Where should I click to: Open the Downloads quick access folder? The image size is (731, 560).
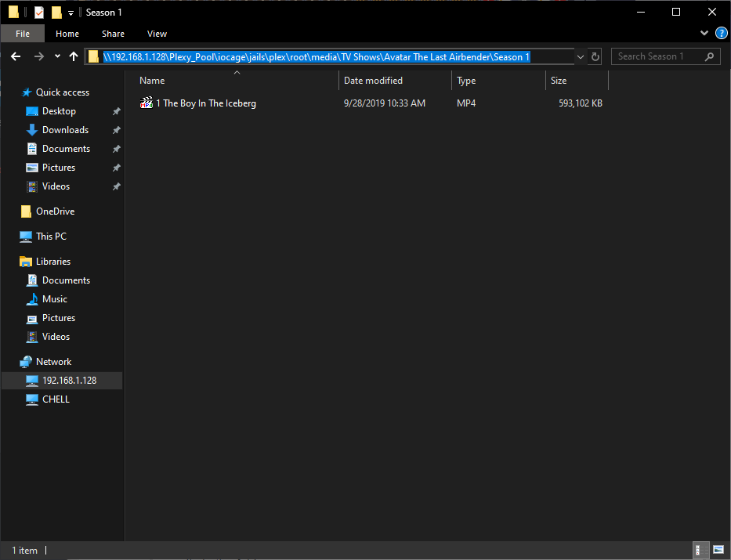[65, 130]
